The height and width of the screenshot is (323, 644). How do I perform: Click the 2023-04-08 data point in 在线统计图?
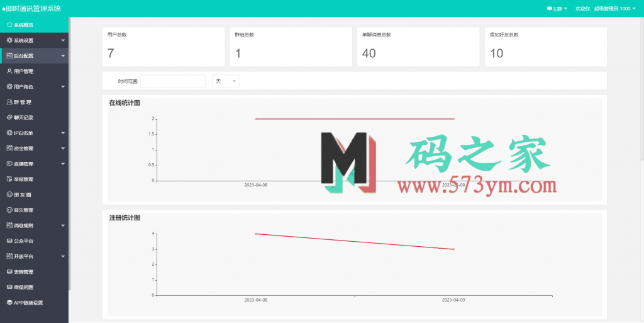point(256,119)
